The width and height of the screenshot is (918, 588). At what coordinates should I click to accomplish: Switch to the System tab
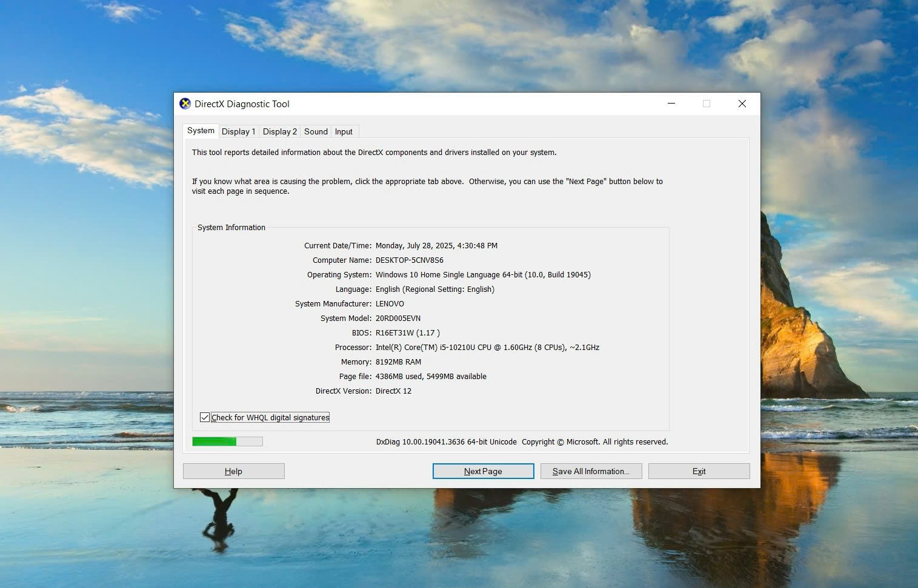pos(201,130)
